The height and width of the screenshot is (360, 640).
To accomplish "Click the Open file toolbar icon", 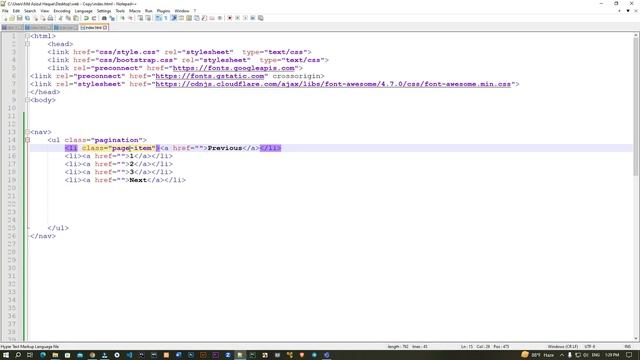I will click(x=12, y=18).
